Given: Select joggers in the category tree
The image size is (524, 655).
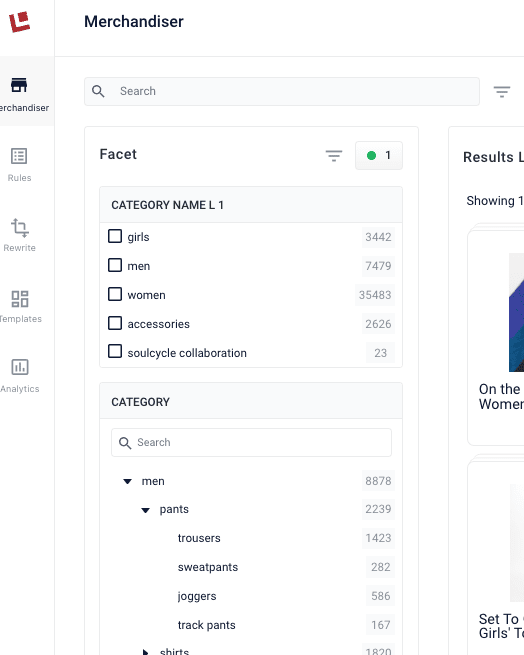Looking at the screenshot, I should pos(197,596).
